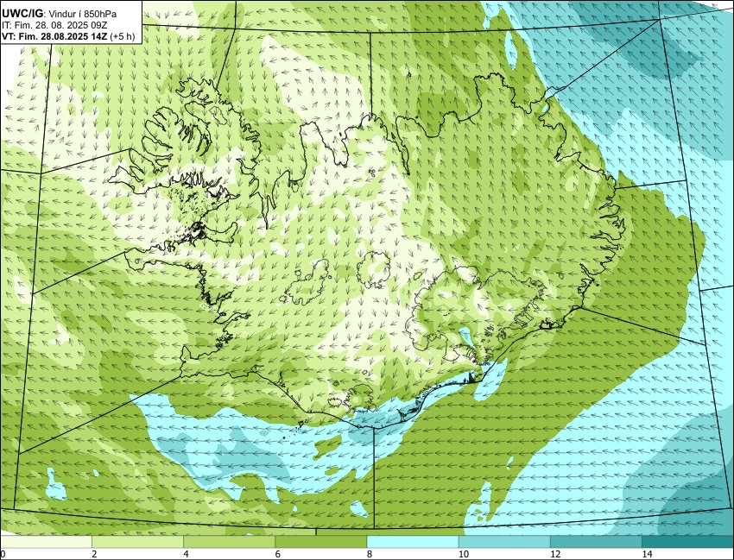Click the legend value '2'
The image size is (734, 560).
(x=95, y=554)
